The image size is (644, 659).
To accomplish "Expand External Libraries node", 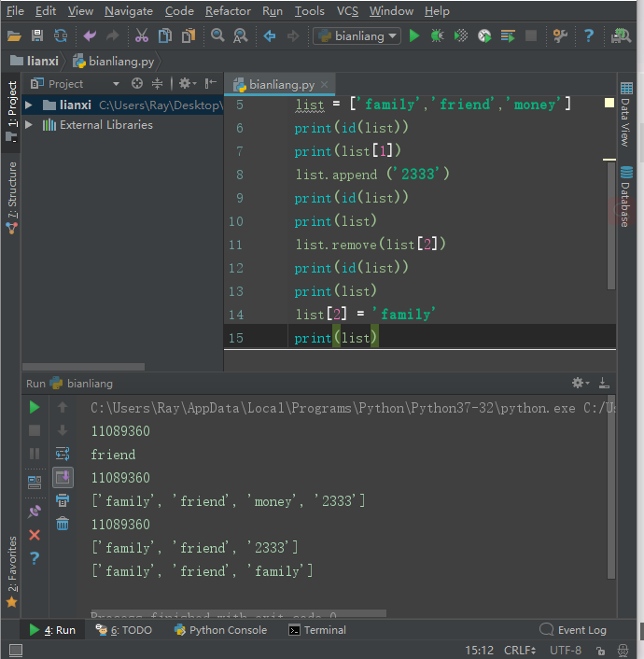I will coord(29,125).
